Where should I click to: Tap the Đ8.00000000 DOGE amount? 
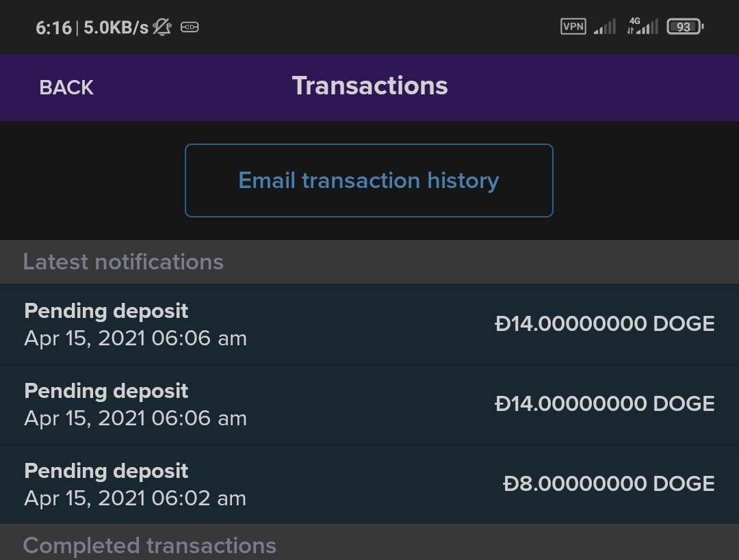pyautogui.click(x=609, y=483)
